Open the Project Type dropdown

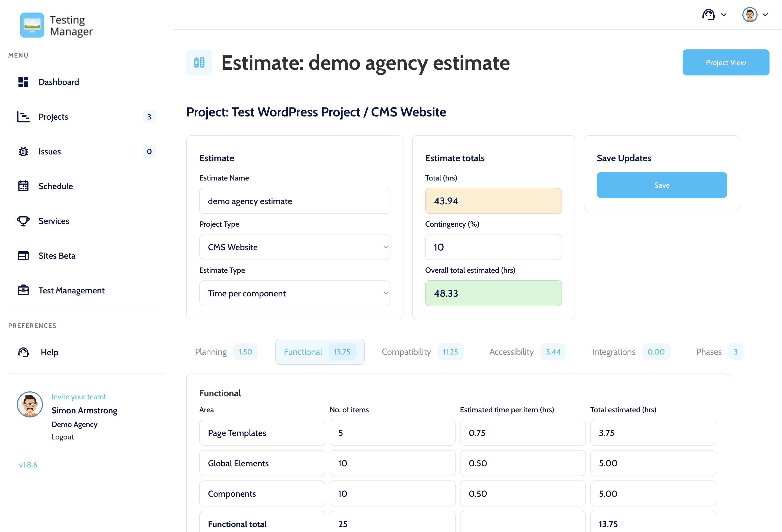pyautogui.click(x=294, y=247)
